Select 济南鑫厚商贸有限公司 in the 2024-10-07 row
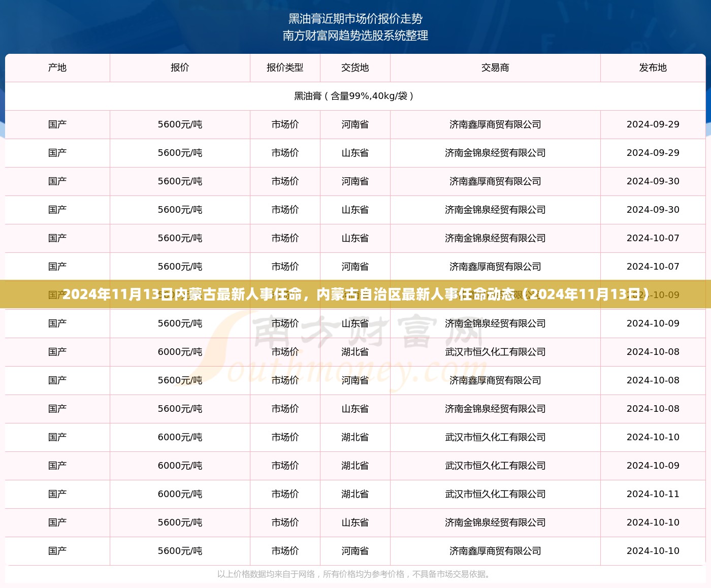Screen dimensions: 711x588 click(495, 267)
